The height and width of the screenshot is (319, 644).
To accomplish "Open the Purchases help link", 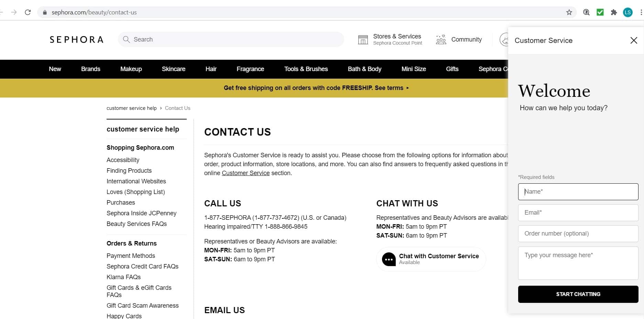I will (x=121, y=203).
